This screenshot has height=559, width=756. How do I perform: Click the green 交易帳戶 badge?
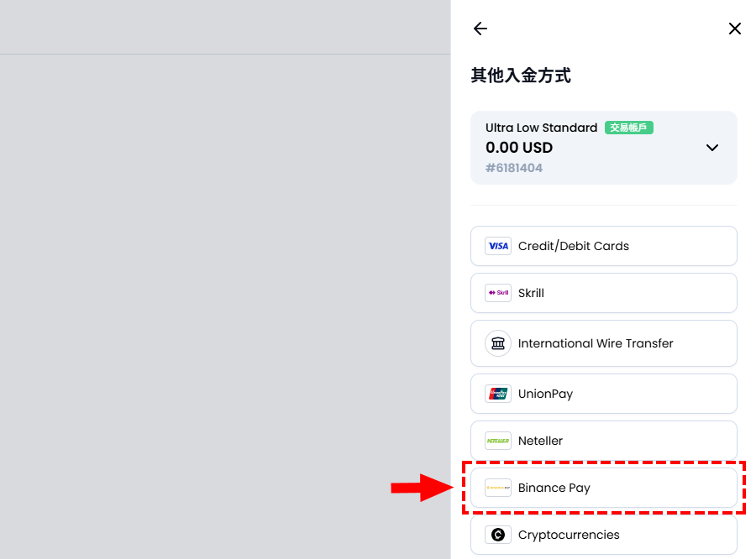[x=629, y=128]
